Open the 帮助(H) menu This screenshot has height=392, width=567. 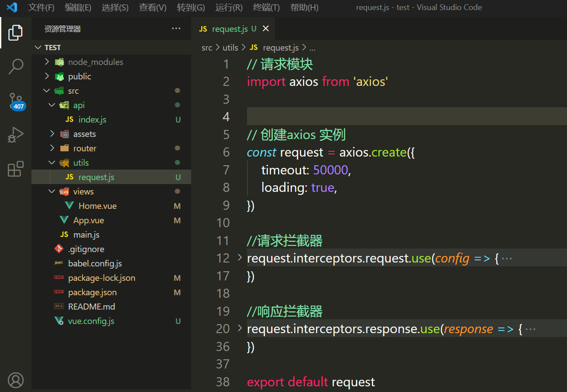pyautogui.click(x=304, y=7)
